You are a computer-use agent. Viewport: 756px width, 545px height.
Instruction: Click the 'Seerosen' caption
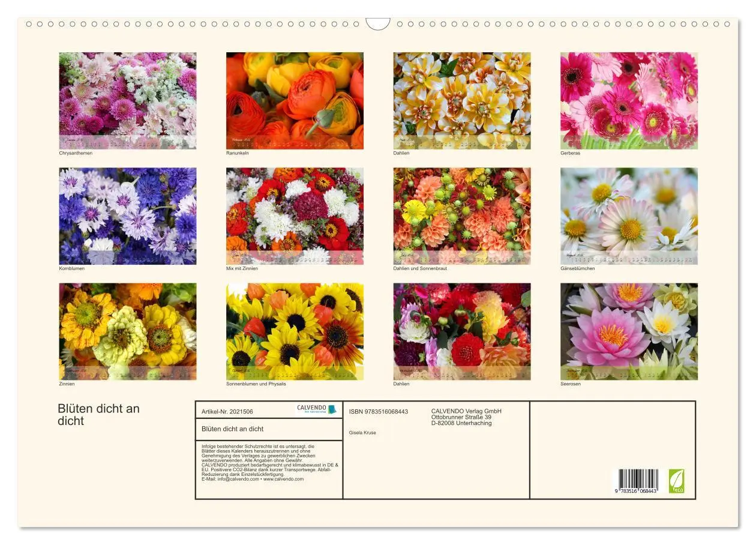[x=571, y=384]
